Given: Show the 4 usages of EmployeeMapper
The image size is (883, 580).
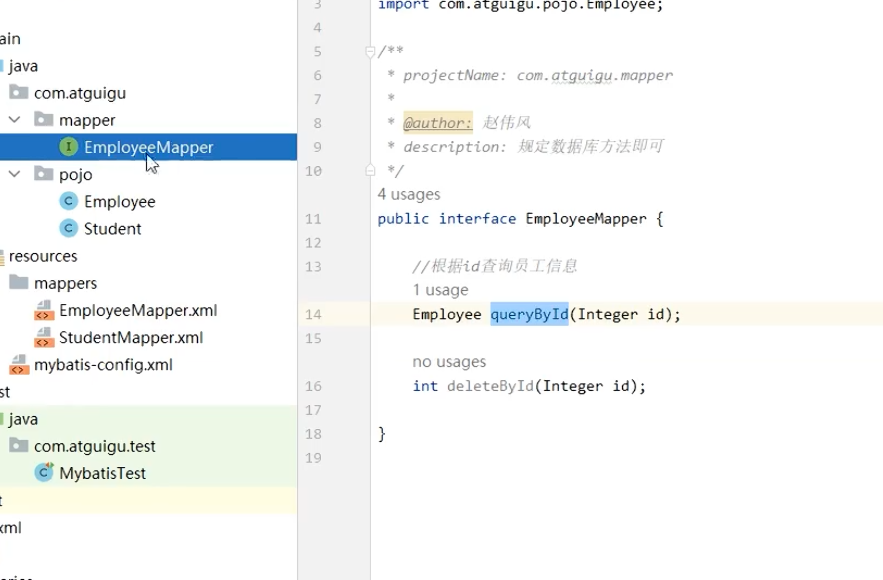Looking at the screenshot, I should point(409,194).
